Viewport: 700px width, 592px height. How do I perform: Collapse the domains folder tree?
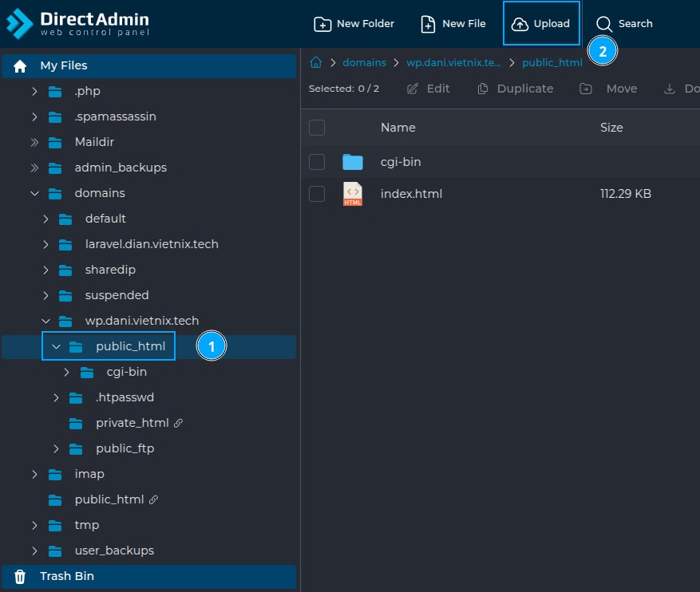coord(34,193)
